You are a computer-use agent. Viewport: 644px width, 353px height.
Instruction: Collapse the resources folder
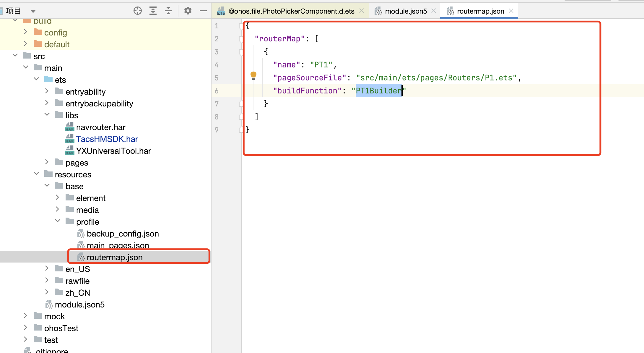(x=36, y=174)
